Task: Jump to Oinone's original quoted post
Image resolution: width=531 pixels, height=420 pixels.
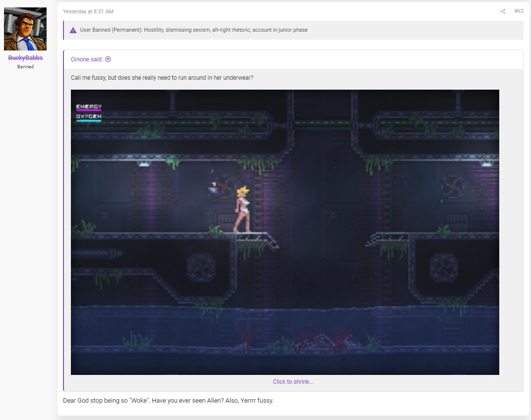Action: [x=87, y=59]
